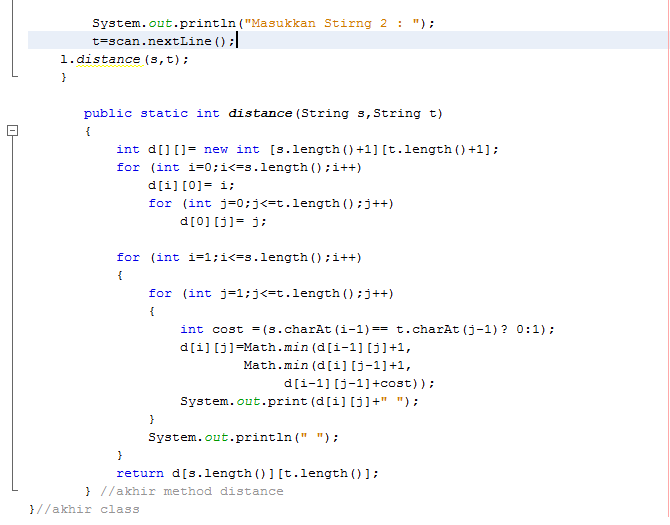This screenshot has height=525, width=670.
Task: Click the 'l.distance(s,t);' call line
Action: pyautogui.click(x=124, y=59)
